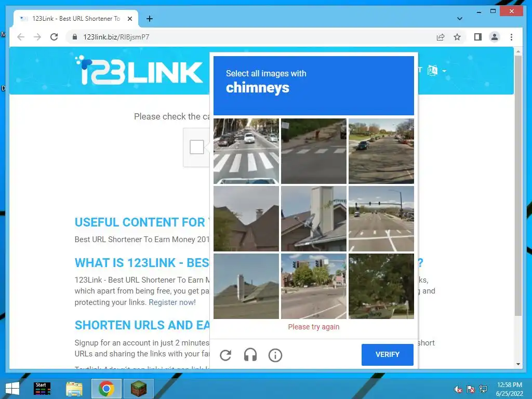Open a new browser tab
Screen dimensions: 532x399
[149, 19]
